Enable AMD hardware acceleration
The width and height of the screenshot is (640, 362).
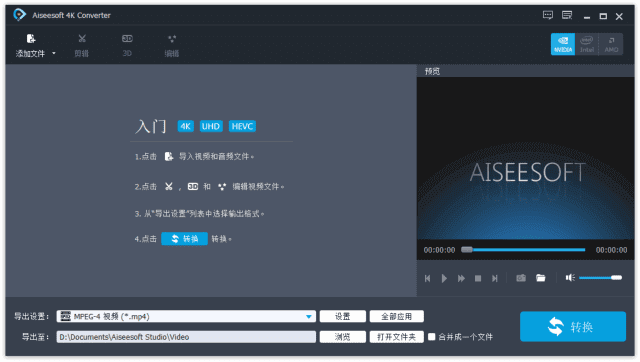click(x=611, y=44)
